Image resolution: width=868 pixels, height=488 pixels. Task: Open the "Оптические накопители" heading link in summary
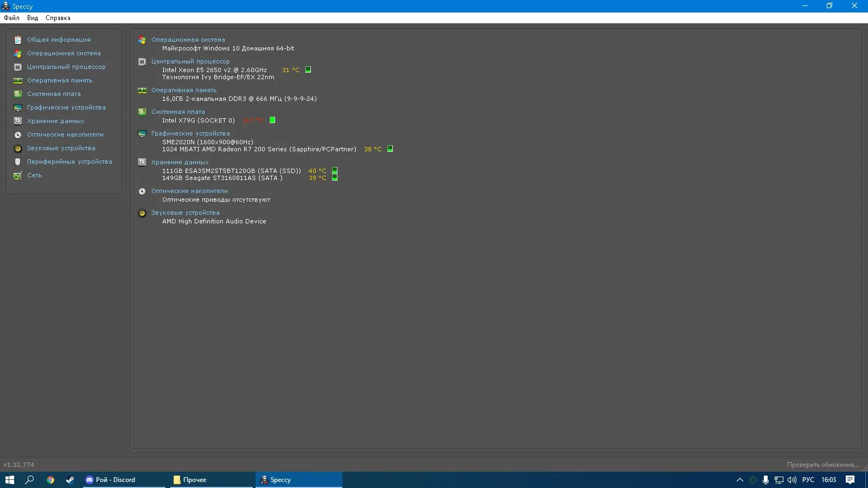(189, 191)
